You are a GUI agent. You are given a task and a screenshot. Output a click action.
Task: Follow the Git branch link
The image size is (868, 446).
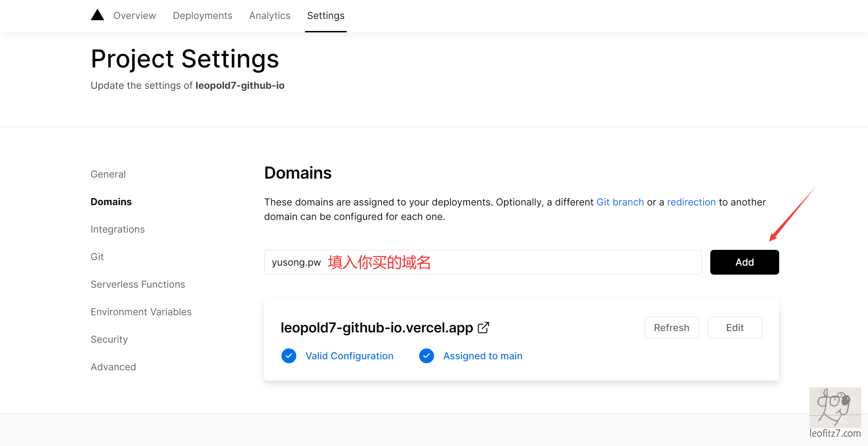(x=620, y=202)
